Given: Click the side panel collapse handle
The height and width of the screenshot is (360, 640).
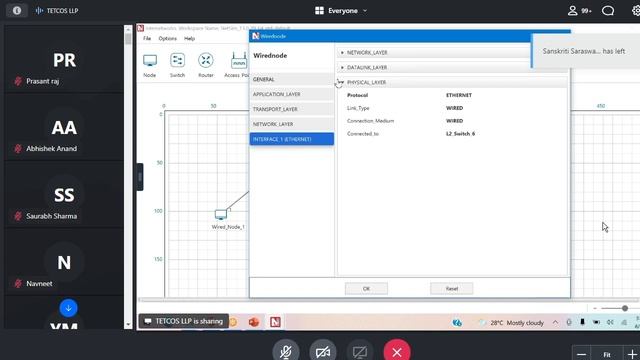Looking at the screenshot, I should tap(140, 177).
